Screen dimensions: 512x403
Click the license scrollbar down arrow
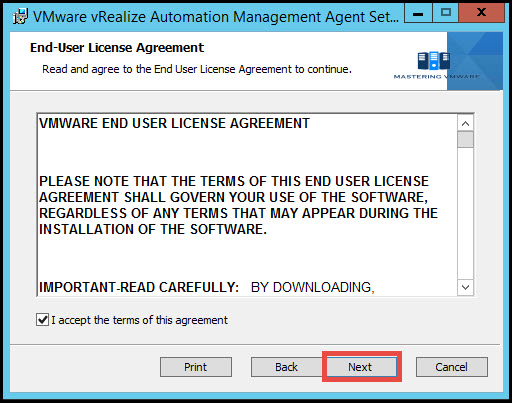pyautogui.click(x=465, y=287)
